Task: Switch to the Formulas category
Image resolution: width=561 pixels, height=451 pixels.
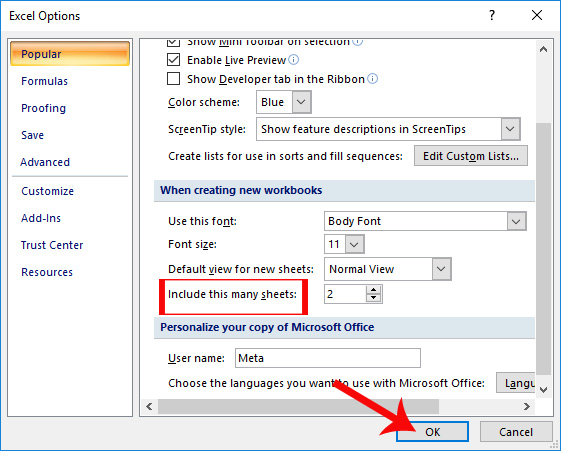Action: 44,81
